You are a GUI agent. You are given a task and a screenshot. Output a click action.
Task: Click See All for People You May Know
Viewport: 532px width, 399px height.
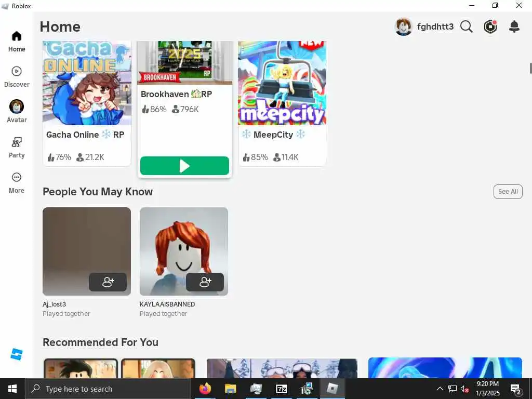coord(508,192)
